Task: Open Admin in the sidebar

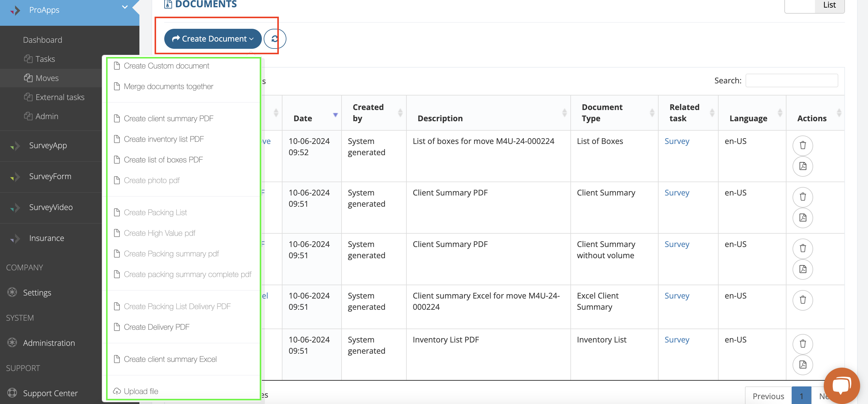Action: pyautogui.click(x=47, y=116)
